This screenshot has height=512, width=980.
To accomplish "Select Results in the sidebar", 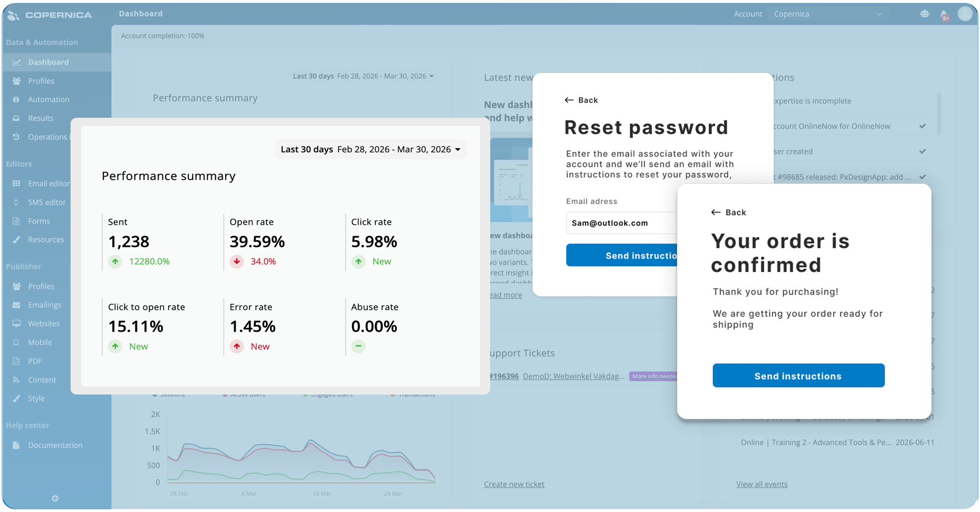I will 40,118.
